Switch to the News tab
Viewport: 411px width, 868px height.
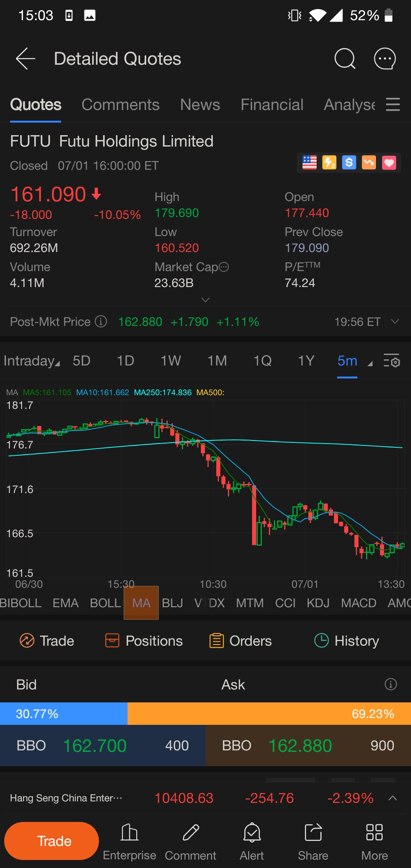click(x=200, y=105)
